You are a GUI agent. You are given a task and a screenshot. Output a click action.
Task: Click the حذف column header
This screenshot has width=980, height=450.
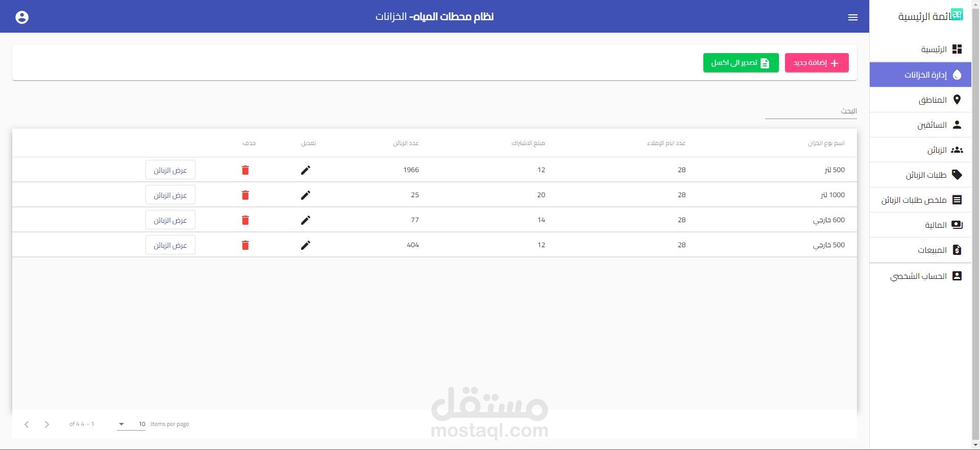[x=249, y=143]
